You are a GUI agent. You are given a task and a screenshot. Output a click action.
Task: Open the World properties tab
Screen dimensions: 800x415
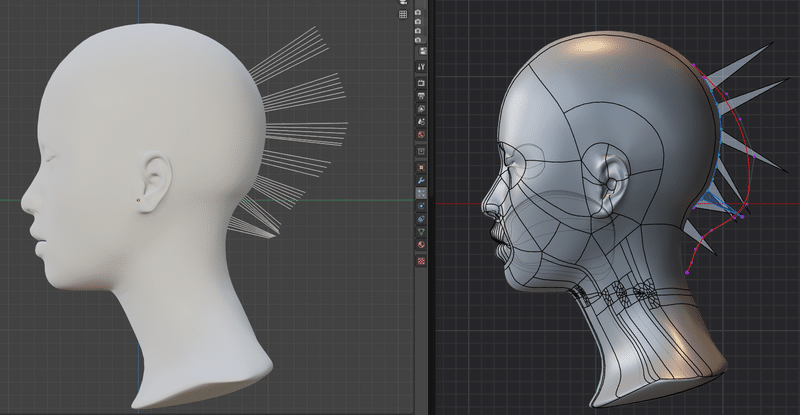(x=421, y=135)
